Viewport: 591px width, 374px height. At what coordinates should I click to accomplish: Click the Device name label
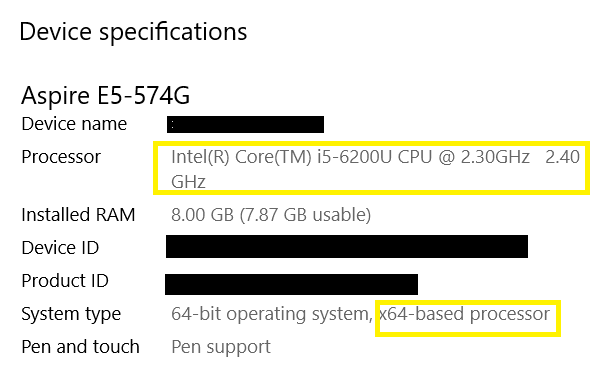pyautogui.click(x=74, y=124)
